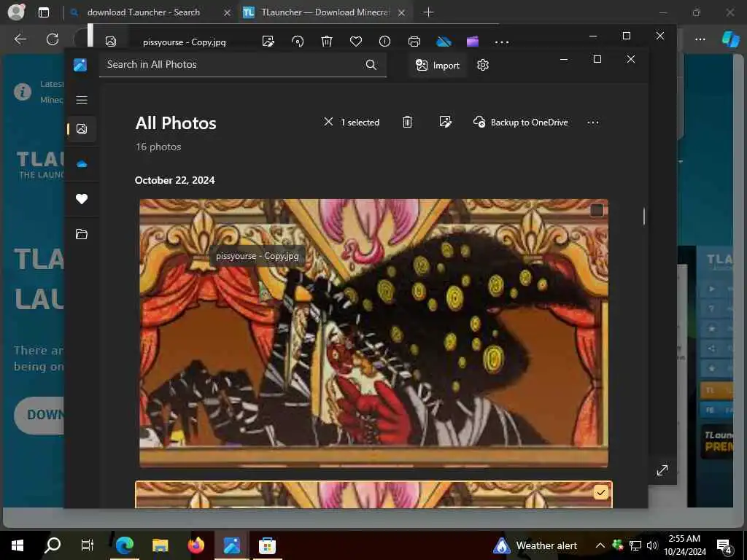Viewport: 747px width, 560px height.
Task: Click the search magnifier icon in Photos
Action: [371, 65]
